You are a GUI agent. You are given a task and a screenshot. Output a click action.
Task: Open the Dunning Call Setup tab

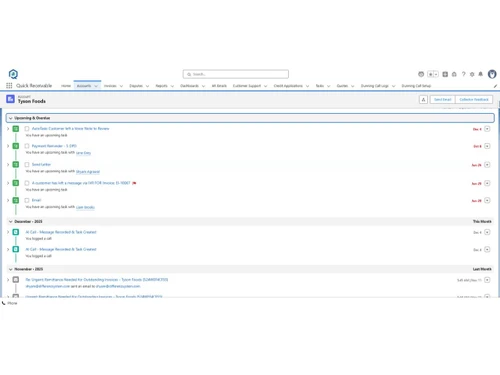coord(416,86)
